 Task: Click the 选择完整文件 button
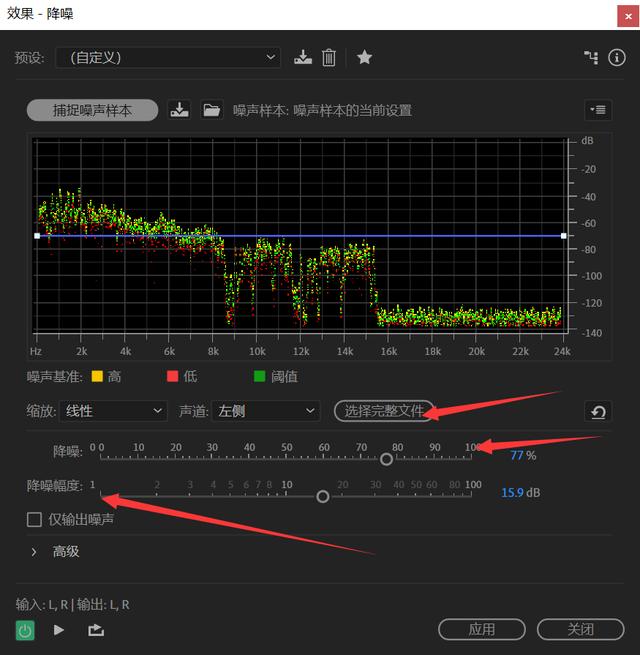[x=384, y=411]
